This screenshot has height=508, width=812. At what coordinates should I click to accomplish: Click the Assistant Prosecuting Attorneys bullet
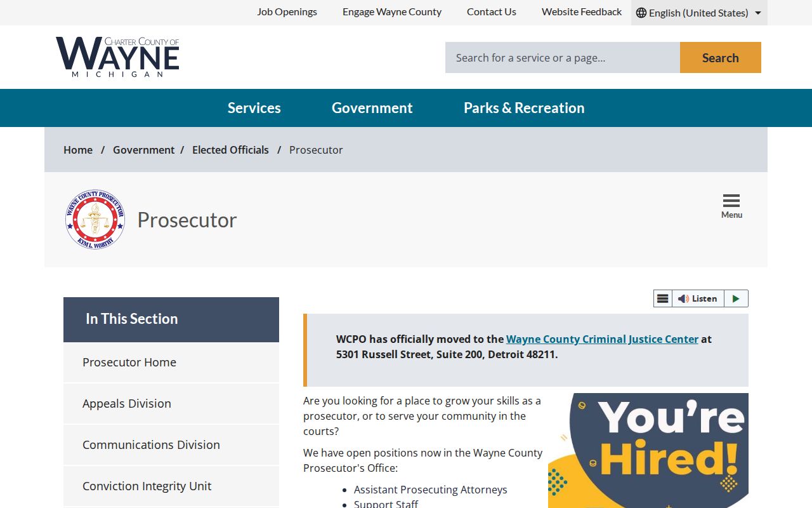431,490
